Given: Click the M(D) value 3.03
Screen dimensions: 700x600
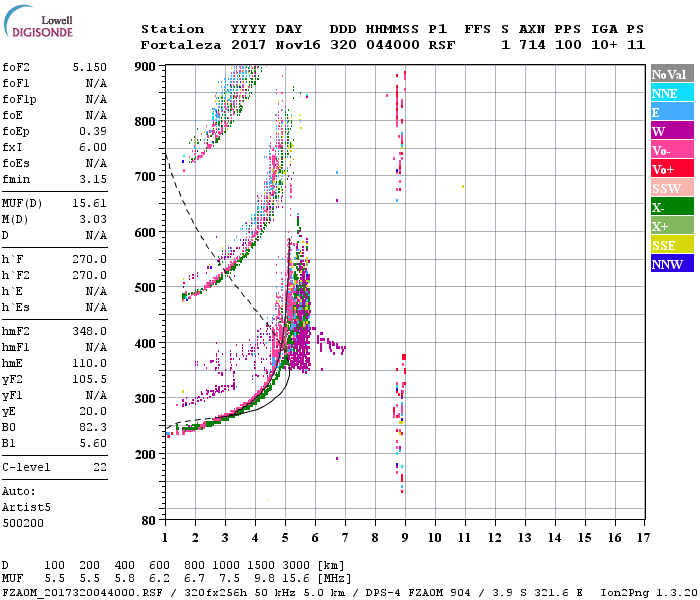Looking at the screenshot, I should 93,219.
